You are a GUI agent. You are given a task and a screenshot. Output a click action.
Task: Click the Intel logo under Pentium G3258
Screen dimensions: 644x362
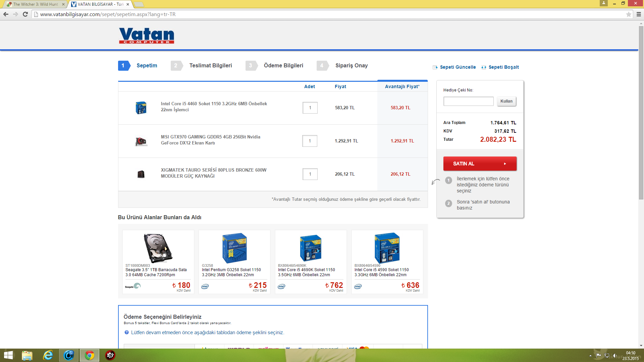tap(205, 287)
